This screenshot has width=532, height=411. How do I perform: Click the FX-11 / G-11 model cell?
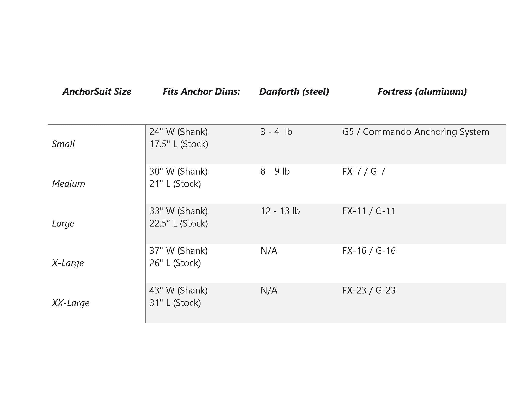369,211
